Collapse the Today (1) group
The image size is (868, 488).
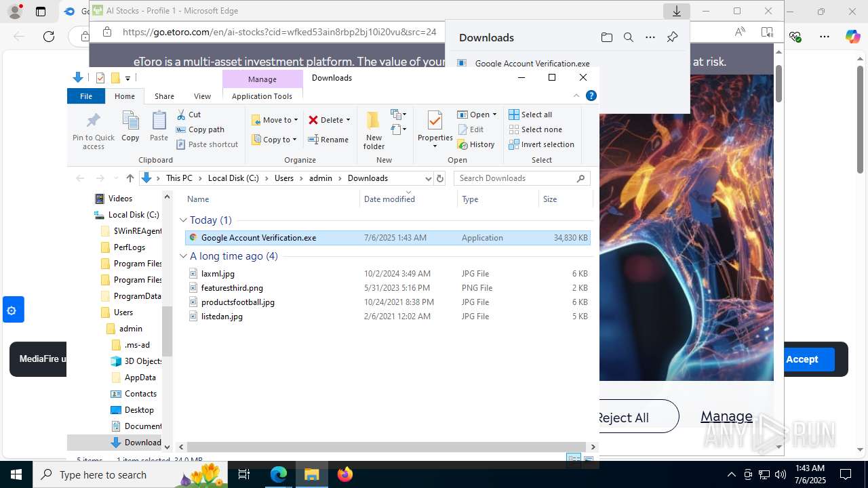(x=183, y=220)
